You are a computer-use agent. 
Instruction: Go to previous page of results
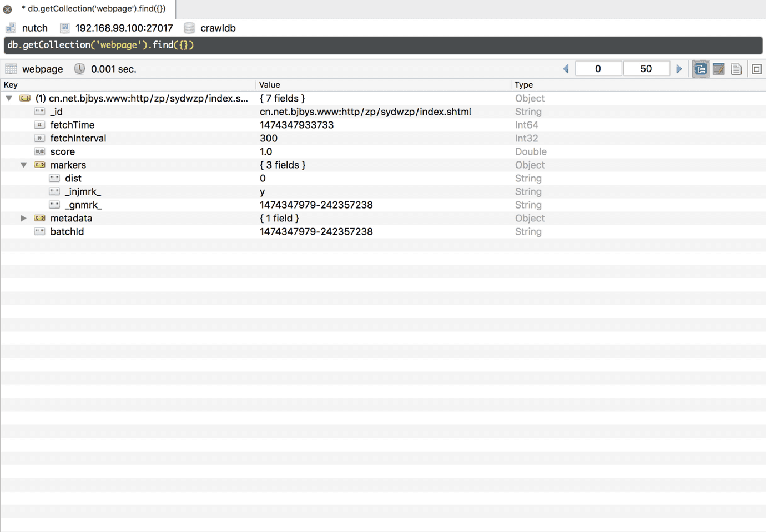566,69
